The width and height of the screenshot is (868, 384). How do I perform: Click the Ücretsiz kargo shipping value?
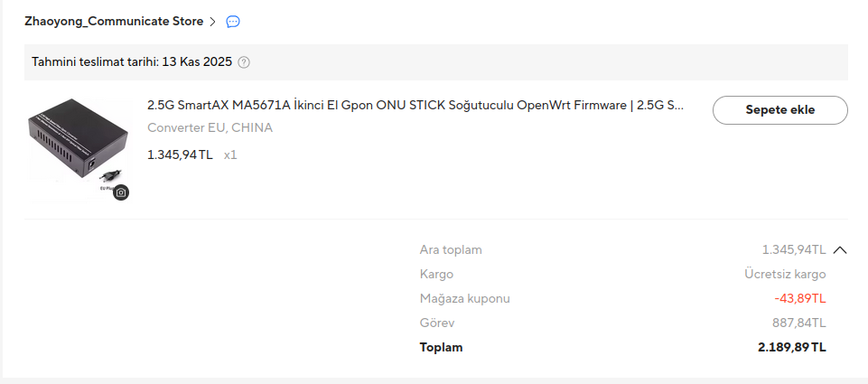(785, 275)
